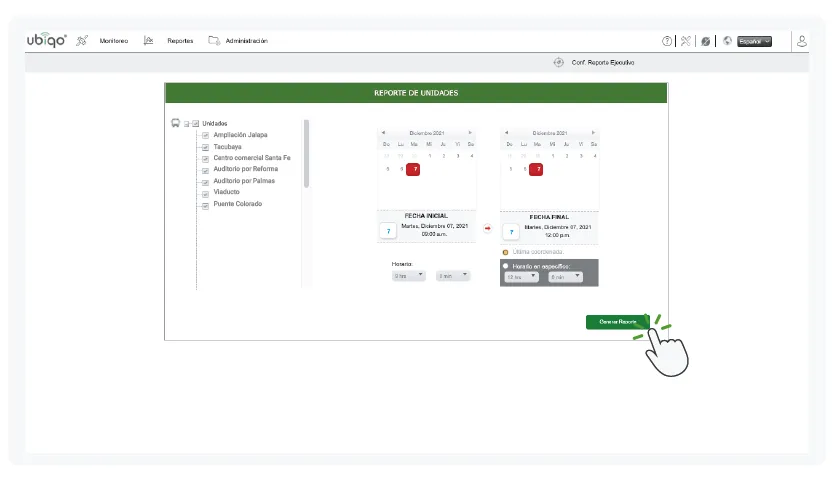Open the Español language dropdown

(754, 41)
